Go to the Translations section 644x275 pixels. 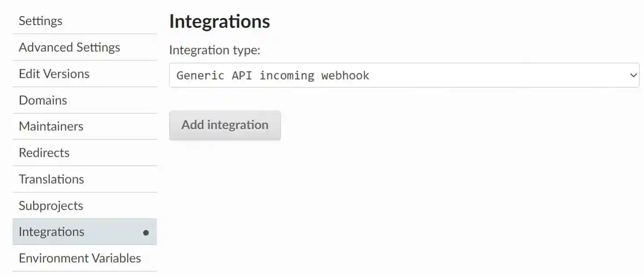point(51,179)
